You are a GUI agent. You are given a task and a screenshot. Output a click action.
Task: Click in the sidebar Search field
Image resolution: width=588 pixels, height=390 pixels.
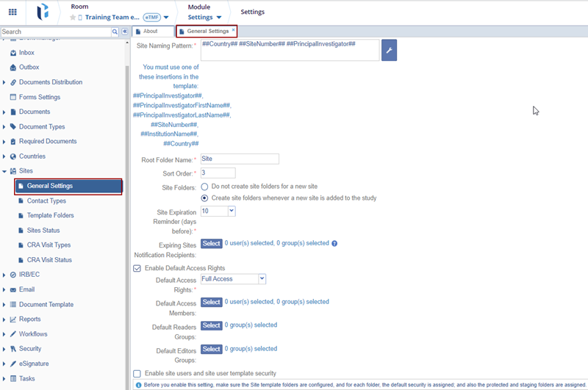pyautogui.click(x=56, y=32)
